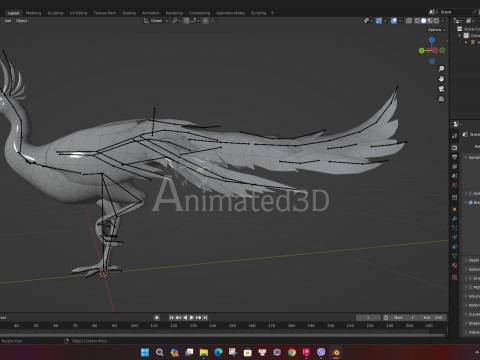480x360 pixels.
Task: Click the blue Z axis on navigation gizmo
Action: coord(432,40)
